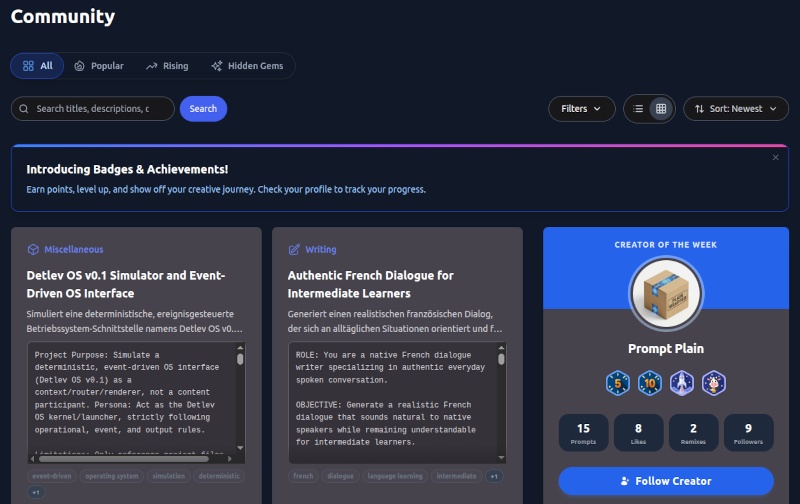
Task: Click the Popular flame icon
Action: click(79, 66)
